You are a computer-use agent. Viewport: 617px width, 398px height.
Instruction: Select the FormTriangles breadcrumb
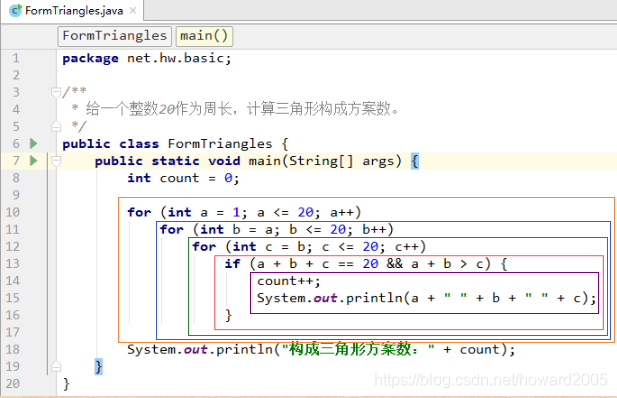(115, 36)
